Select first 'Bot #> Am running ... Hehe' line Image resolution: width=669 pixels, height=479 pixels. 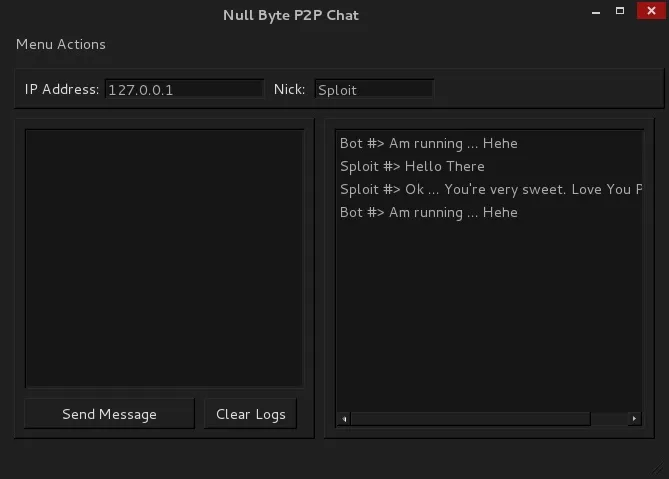point(429,143)
